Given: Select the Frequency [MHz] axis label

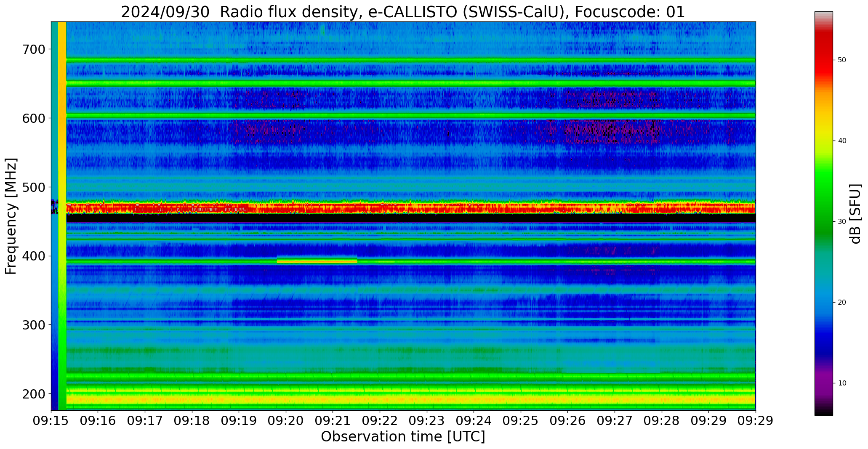Looking at the screenshot, I should click(11, 216).
